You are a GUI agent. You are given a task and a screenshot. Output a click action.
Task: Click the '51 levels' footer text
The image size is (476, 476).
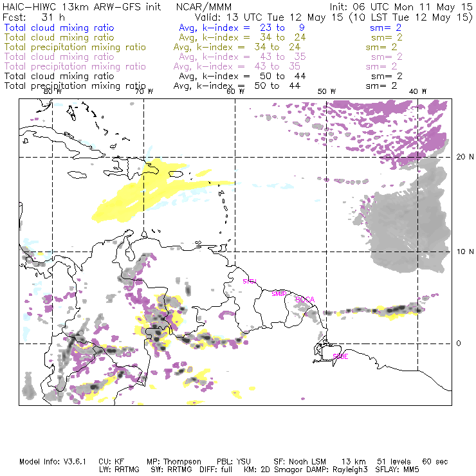point(394,462)
